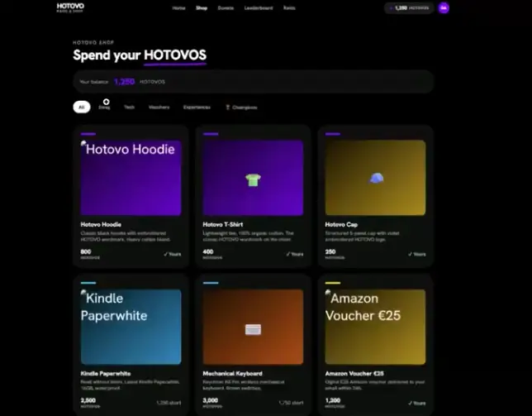This screenshot has width=532, height=416.
Task: Click the Hotovo Hoodie product title
Action: point(101,224)
